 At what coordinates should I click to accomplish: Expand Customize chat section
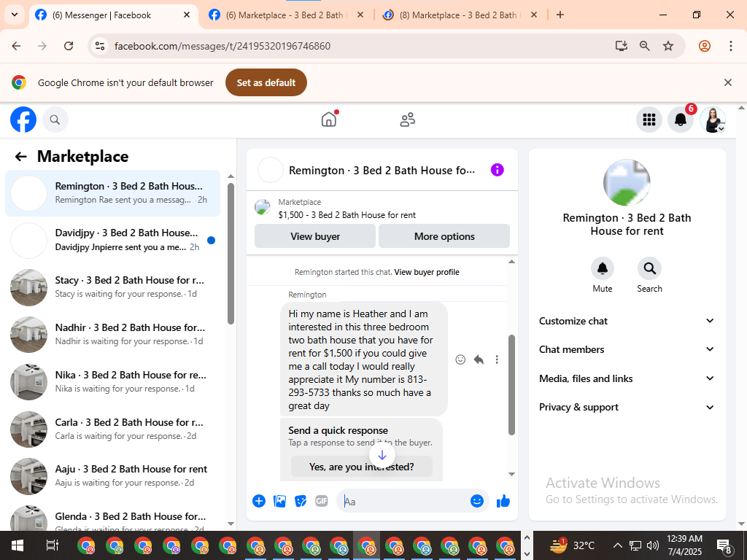tap(627, 321)
